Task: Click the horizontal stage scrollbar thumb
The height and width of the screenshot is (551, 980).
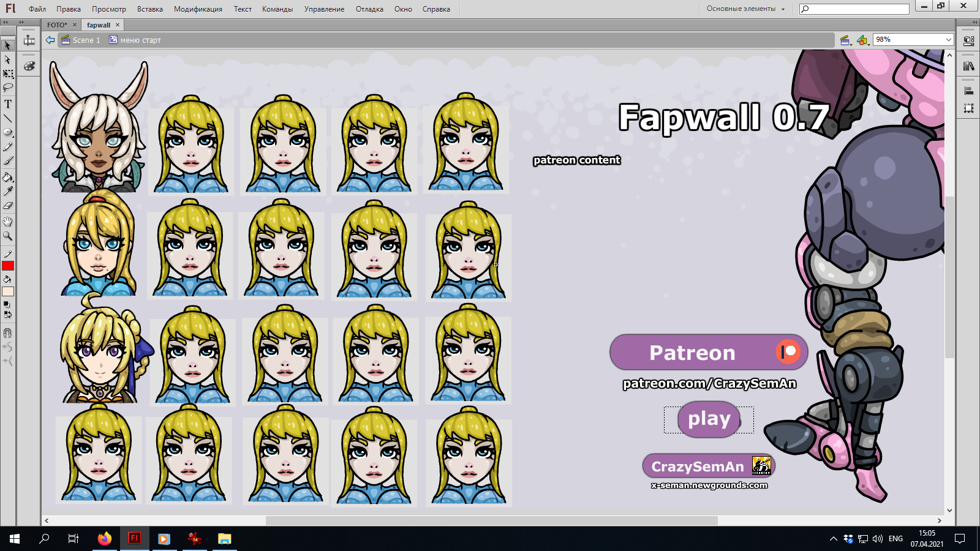Action: [x=492, y=520]
